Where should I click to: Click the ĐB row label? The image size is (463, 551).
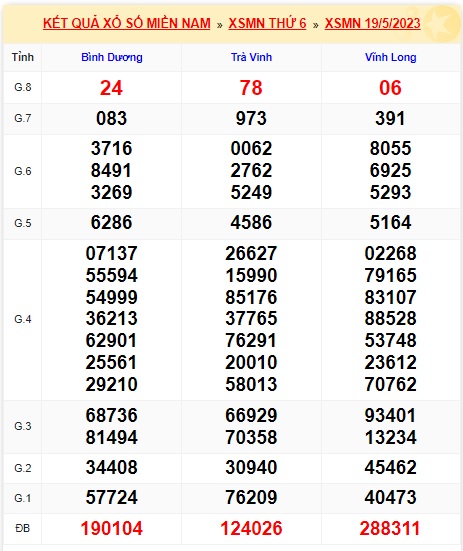pyautogui.click(x=23, y=528)
